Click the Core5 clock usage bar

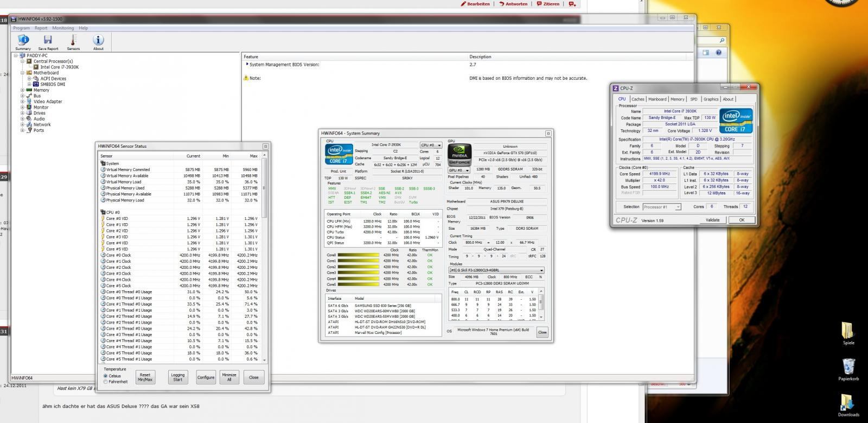[x=359, y=285]
